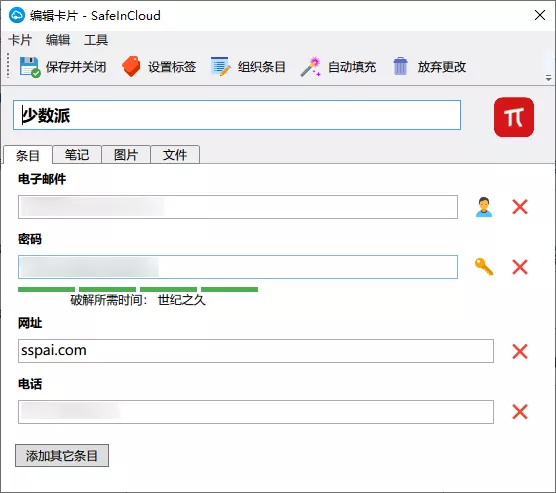The width and height of the screenshot is (556, 493).
Task: Expand the toolbar overflow arrow
Action: pyautogui.click(x=548, y=78)
